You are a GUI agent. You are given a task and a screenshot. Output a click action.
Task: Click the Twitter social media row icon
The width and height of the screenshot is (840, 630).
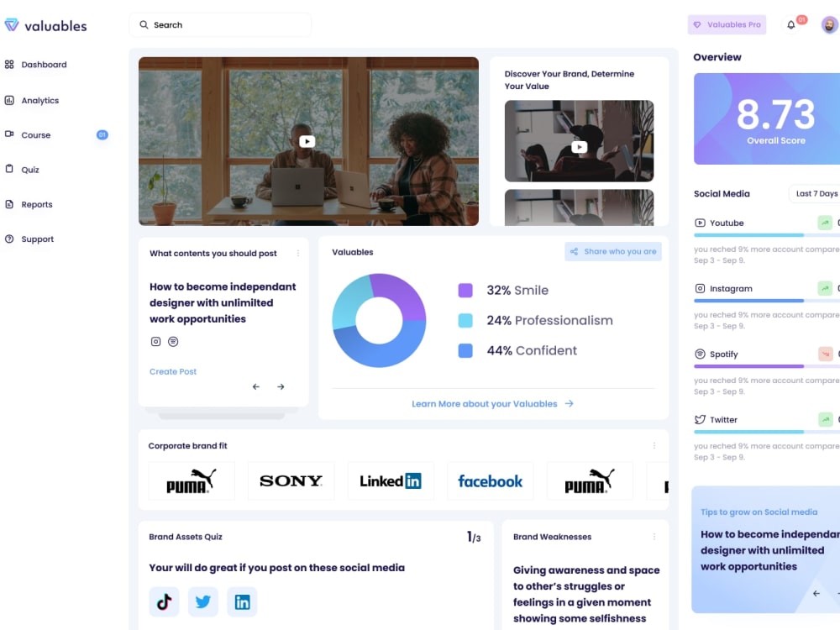[700, 419]
